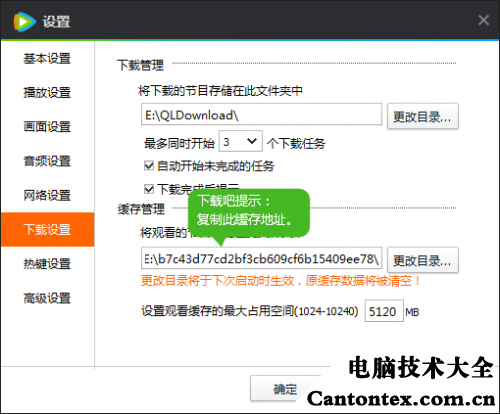The image size is (500, 414).
Task: Click the orange warning text 更改目录将于下次启动时生效
Action: (x=280, y=281)
